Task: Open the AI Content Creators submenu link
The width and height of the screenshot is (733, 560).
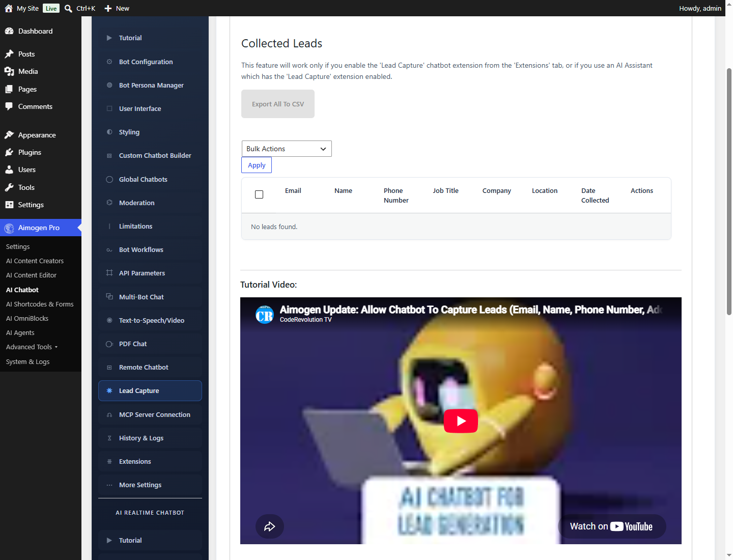Action: pyautogui.click(x=35, y=261)
